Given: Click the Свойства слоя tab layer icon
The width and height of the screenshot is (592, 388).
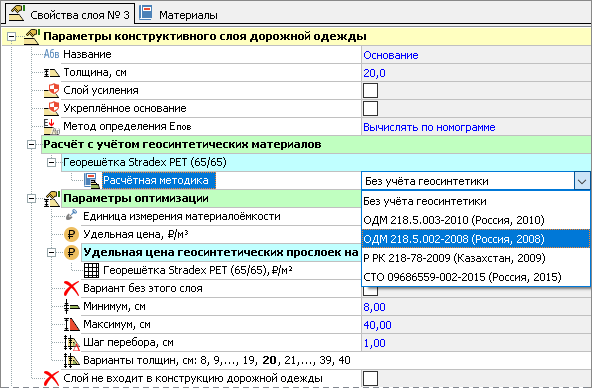Looking at the screenshot, I should 17,13.
